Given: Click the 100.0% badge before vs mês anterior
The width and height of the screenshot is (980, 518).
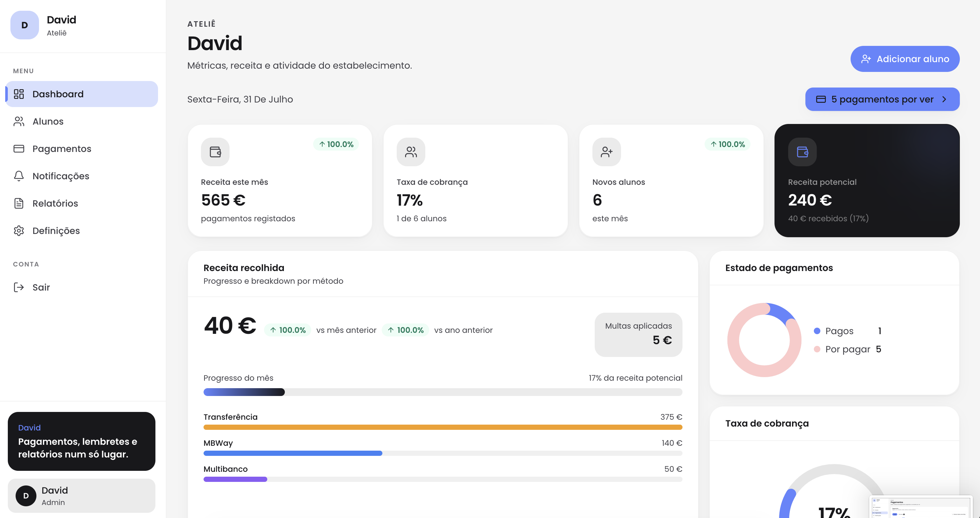Looking at the screenshot, I should point(288,330).
